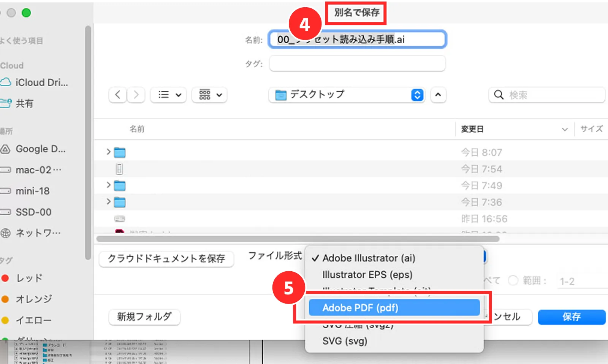Expand the folder modified 今日 7:49

point(109,185)
